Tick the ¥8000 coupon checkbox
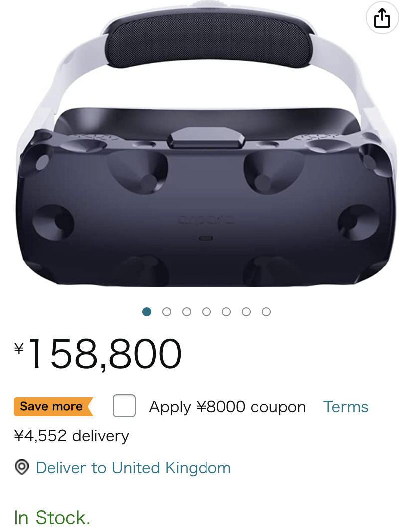Viewport: 413px width, 532px height. coord(124,406)
